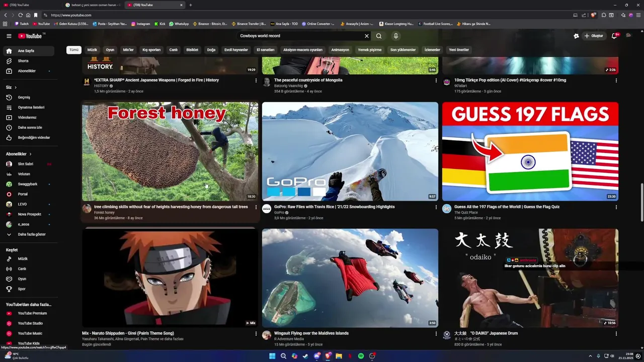This screenshot has width=644, height=362.
Task: Open the Kick bookmark
Action: [159, 24]
